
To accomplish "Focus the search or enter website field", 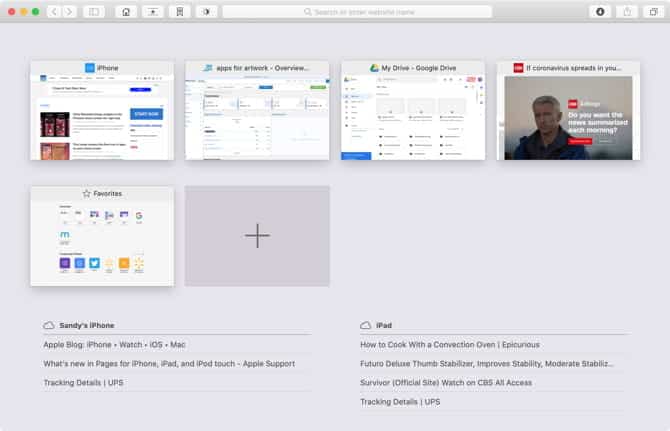I will pos(357,12).
